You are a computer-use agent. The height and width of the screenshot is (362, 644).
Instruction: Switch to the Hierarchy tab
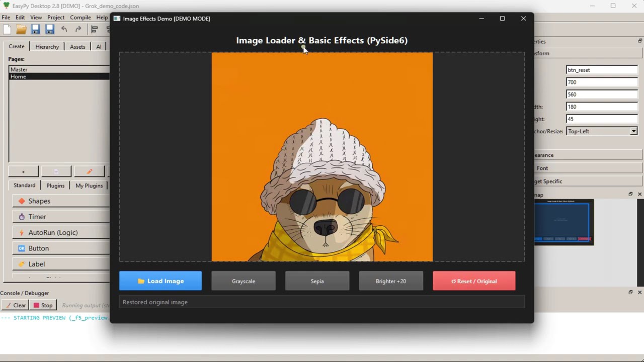[x=47, y=47]
